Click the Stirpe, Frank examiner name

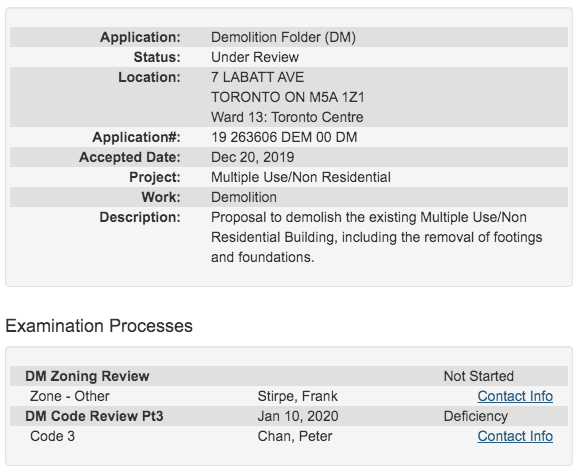(x=297, y=396)
